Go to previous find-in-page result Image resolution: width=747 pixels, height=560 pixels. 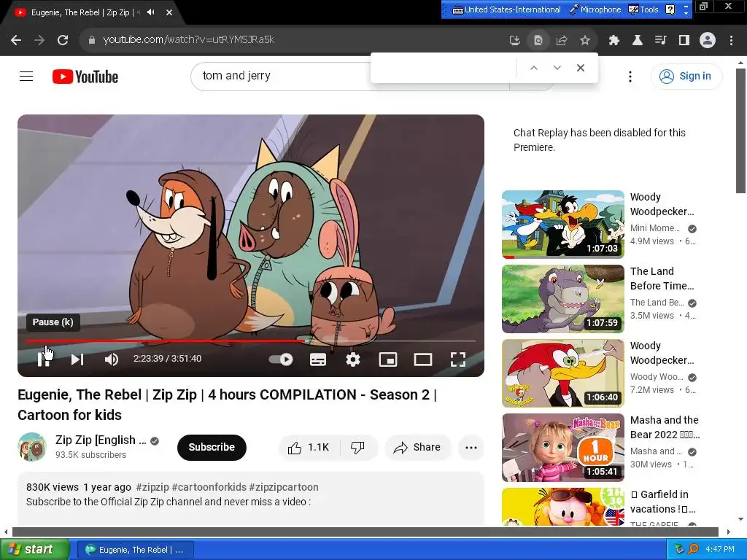coord(534,68)
